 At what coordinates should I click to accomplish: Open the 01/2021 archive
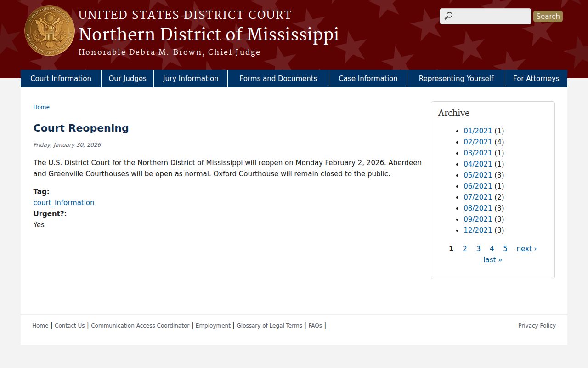[x=478, y=131]
